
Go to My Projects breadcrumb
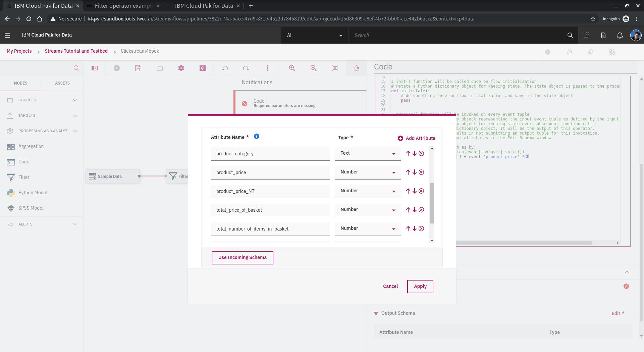coord(19,51)
